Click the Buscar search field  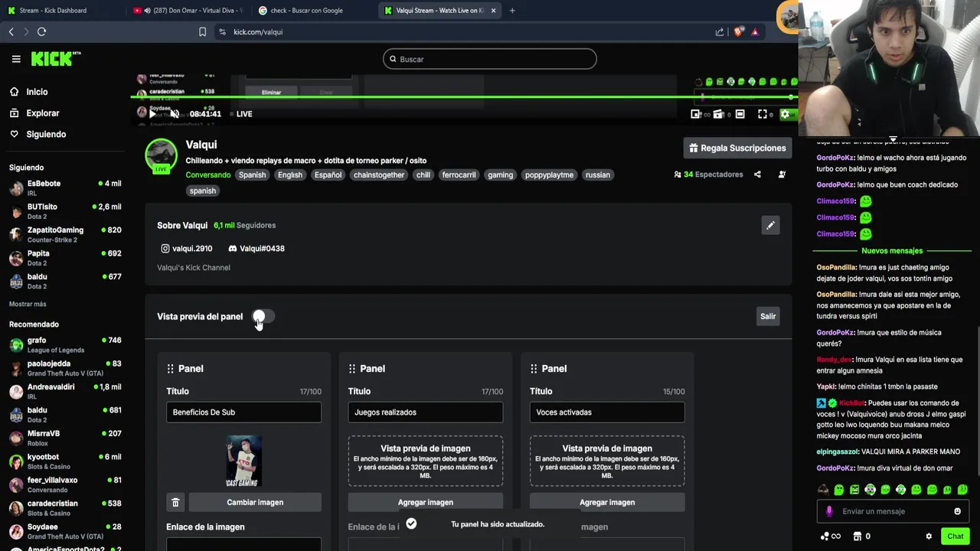(x=489, y=59)
